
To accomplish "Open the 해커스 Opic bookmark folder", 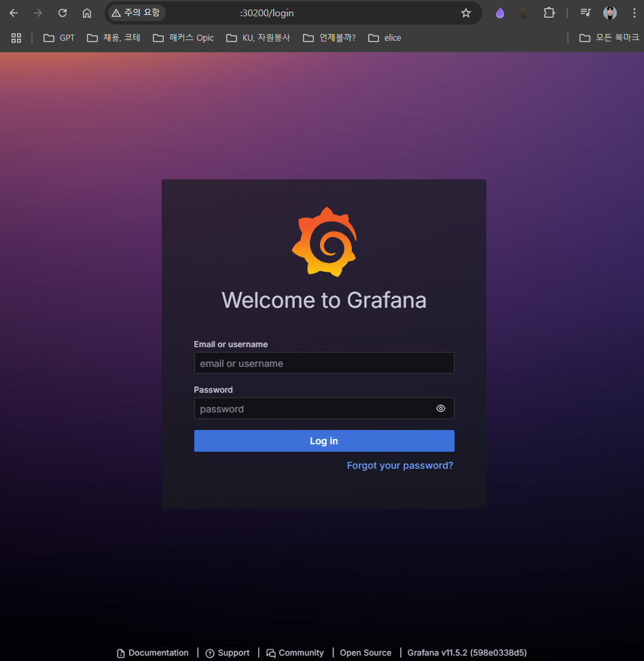I will tap(183, 38).
